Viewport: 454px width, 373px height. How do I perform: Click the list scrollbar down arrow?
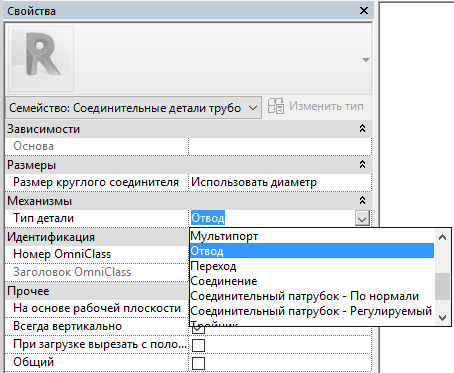tap(443, 318)
